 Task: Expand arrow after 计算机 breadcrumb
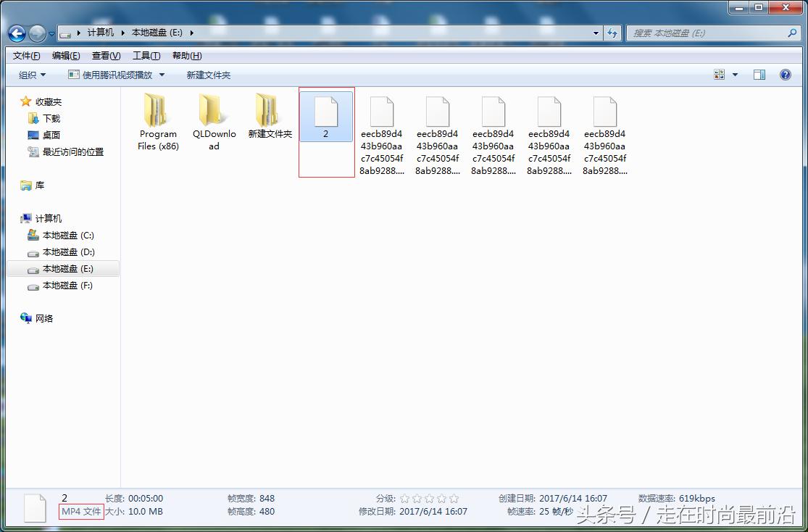pyautogui.click(x=123, y=33)
